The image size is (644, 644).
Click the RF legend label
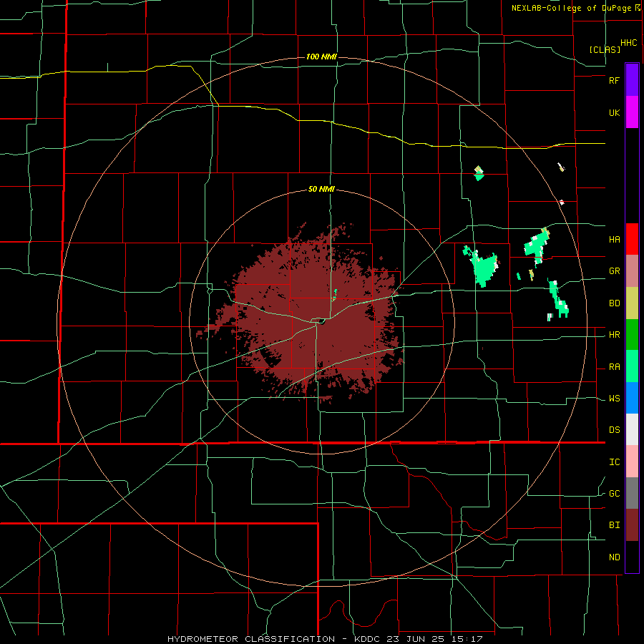pyautogui.click(x=614, y=80)
